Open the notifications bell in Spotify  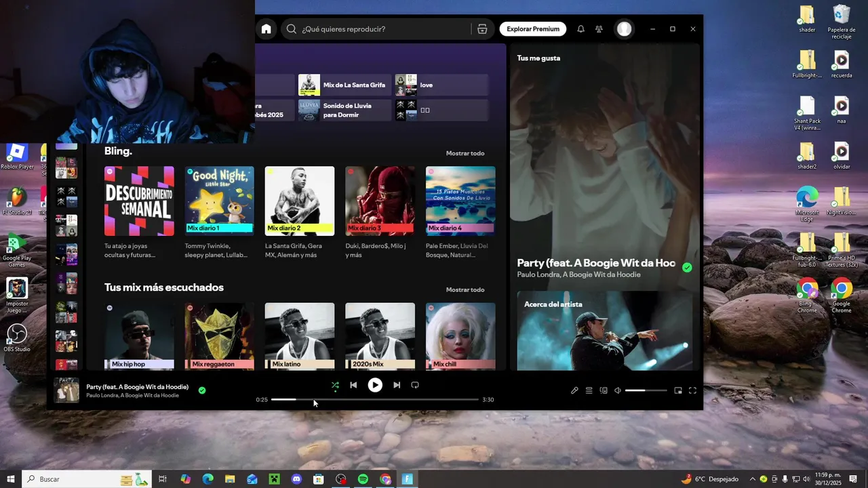pos(580,29)
